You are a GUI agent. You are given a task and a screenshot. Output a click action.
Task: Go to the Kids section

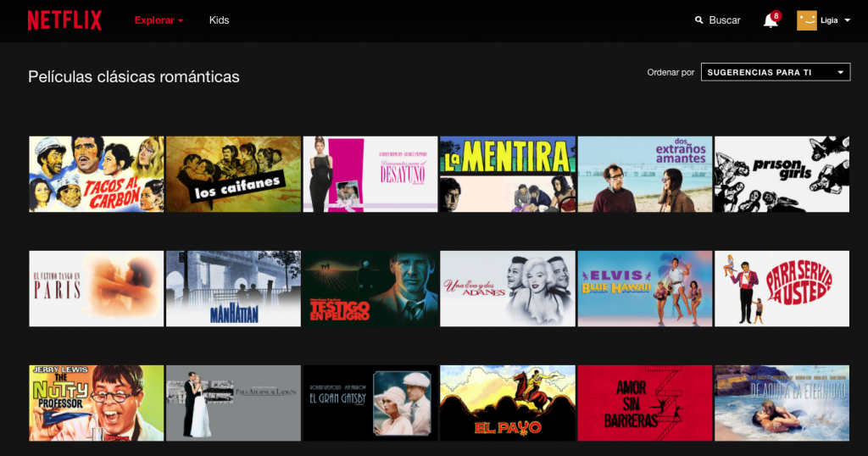(220, 20)
